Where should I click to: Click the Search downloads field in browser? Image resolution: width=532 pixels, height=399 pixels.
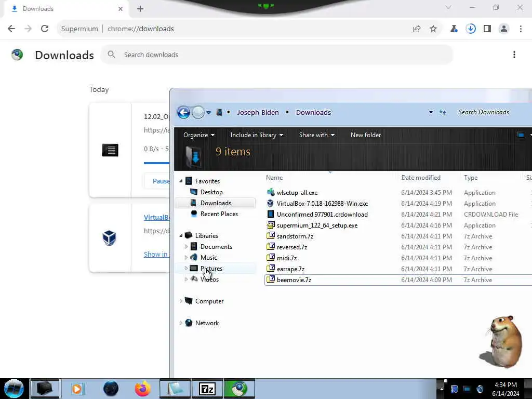[x=276, y=55]
